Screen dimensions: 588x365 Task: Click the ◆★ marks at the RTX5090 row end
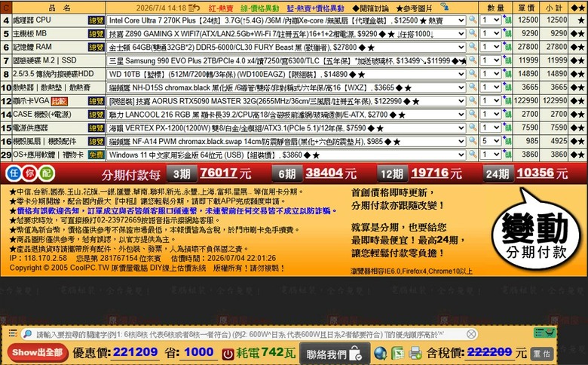[577, 101]
